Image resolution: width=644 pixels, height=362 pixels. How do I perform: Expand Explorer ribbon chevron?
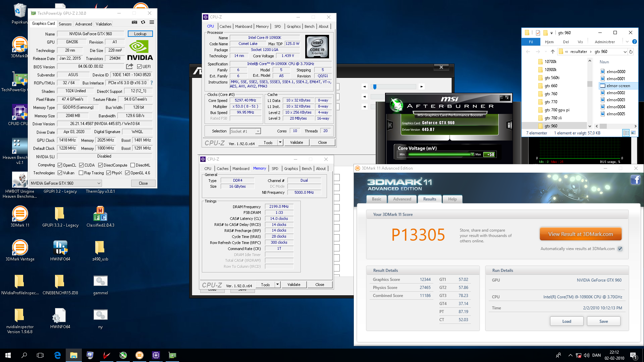click(x=627, y=42)
